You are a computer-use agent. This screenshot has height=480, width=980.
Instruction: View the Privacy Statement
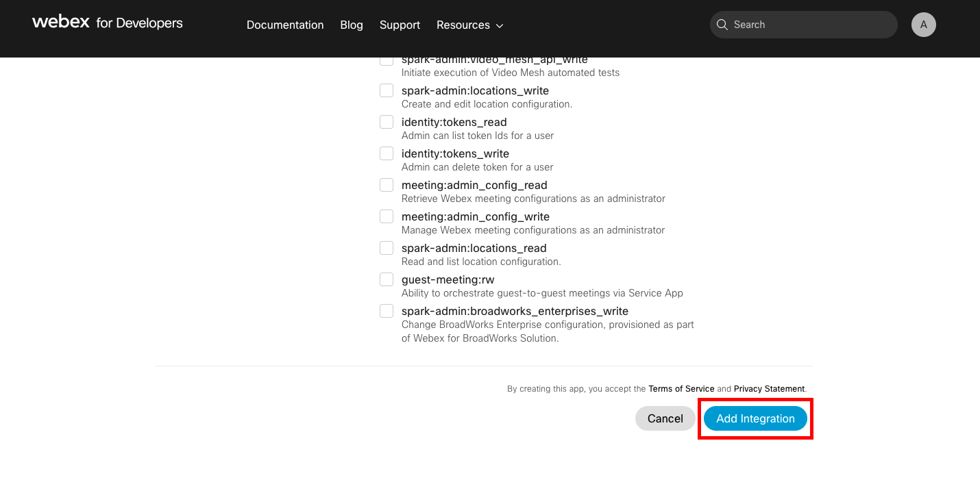tap(769, 388)
